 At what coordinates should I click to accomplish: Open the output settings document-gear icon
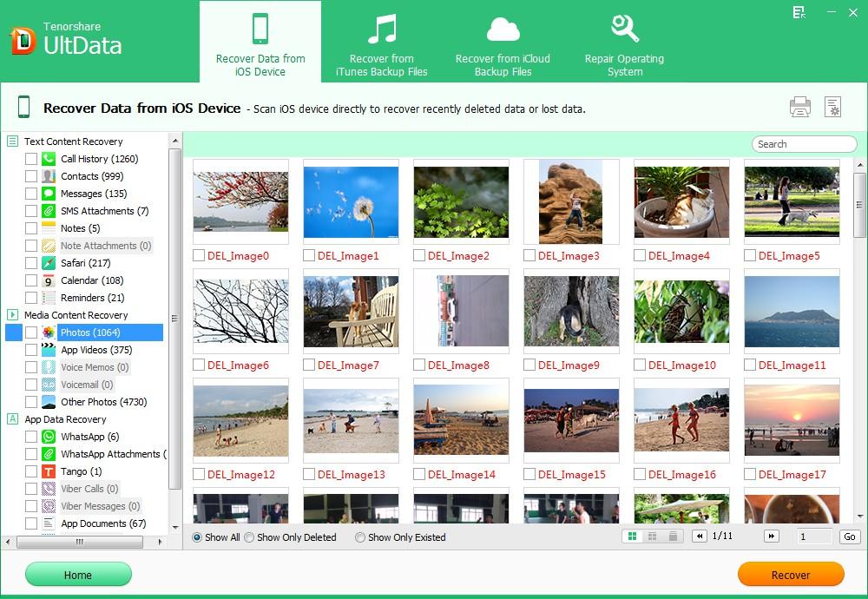(832, 107)
